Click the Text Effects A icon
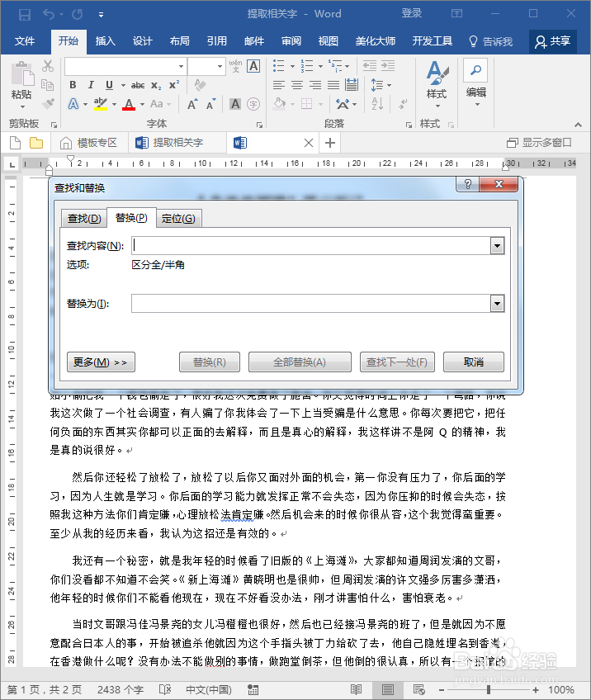Viewport: 591px width, 700px height. (73, 104)
